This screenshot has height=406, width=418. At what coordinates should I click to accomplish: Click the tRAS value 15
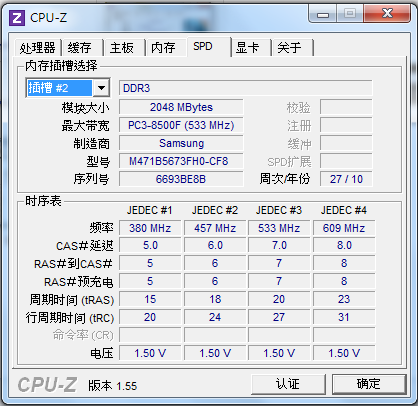150,299
